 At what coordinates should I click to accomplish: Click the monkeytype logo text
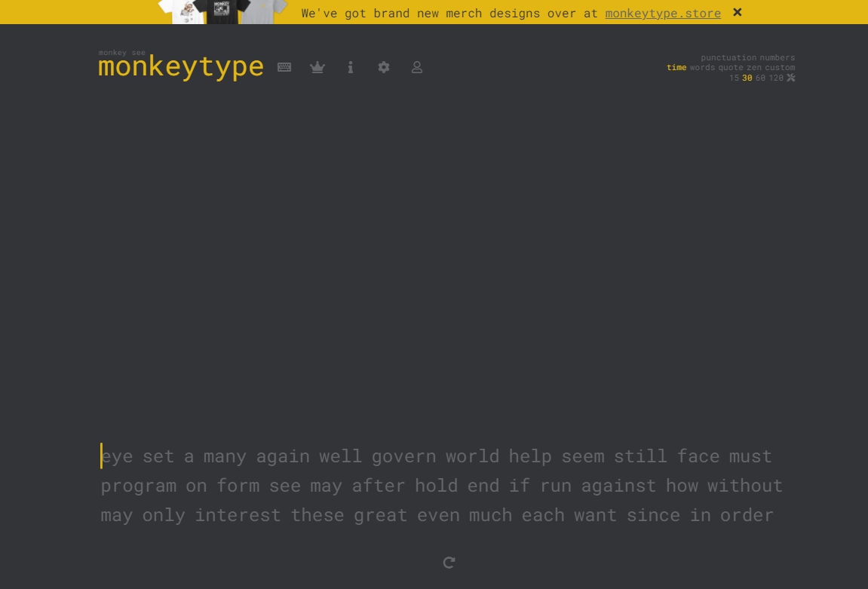pos(181,66)
